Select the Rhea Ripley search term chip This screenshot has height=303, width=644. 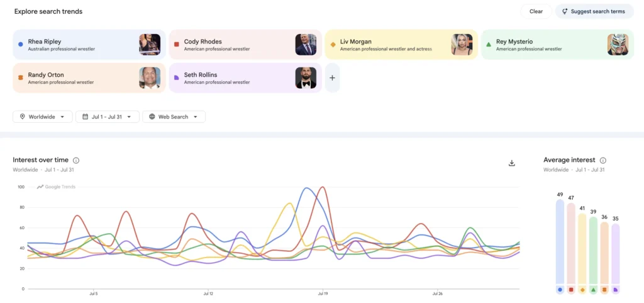click(89, 44)
